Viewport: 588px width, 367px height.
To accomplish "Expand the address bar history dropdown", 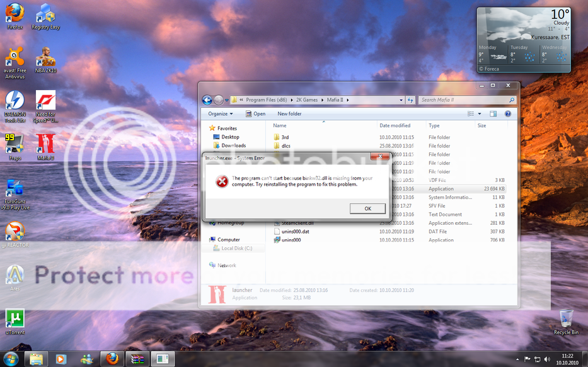I will [x=401, y=100].
